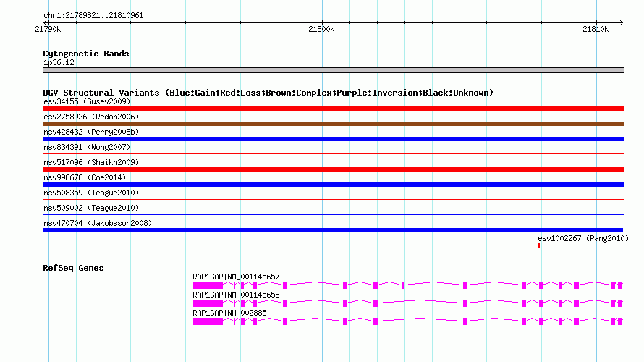The height and width of the screenshot is (362, 644).
Task: Click the 1p36.12 band label
Action: pyautogui.click(x=59, y=62)
